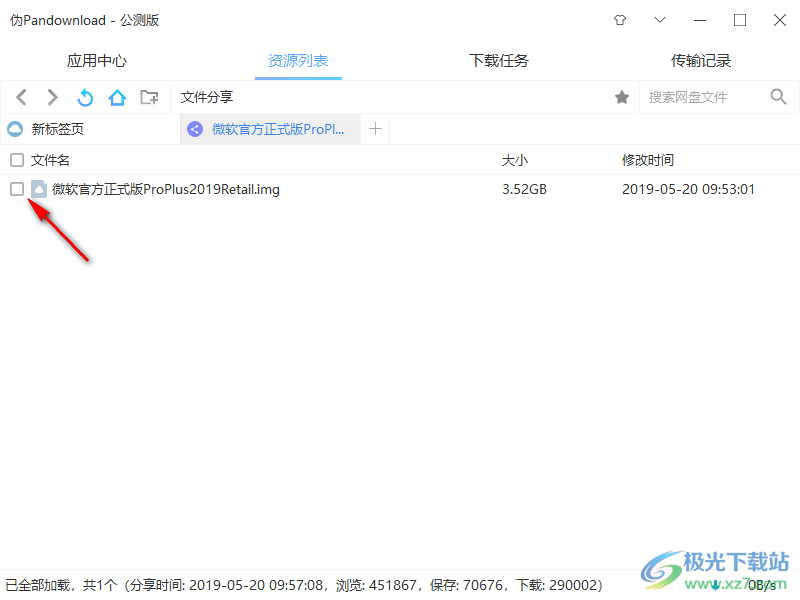Sort by the 文件名 column header

(x=50, y=160)
